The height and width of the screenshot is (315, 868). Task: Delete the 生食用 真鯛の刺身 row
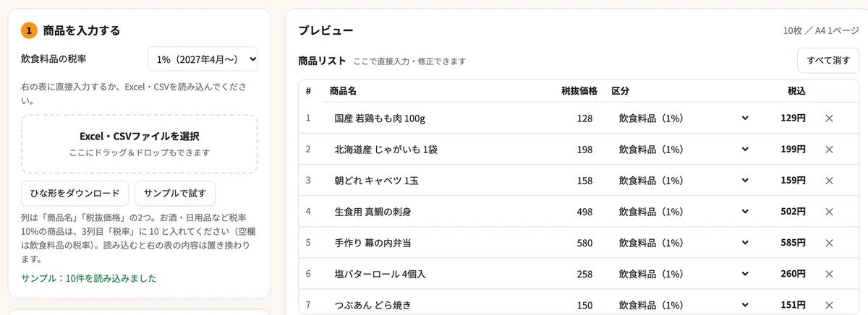click(x=829, y=212)
